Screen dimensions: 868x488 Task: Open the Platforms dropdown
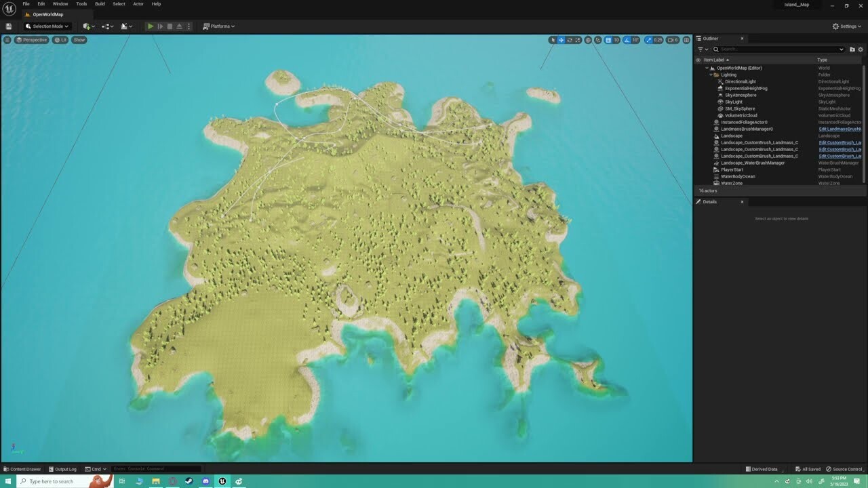[x=218, y=26]
